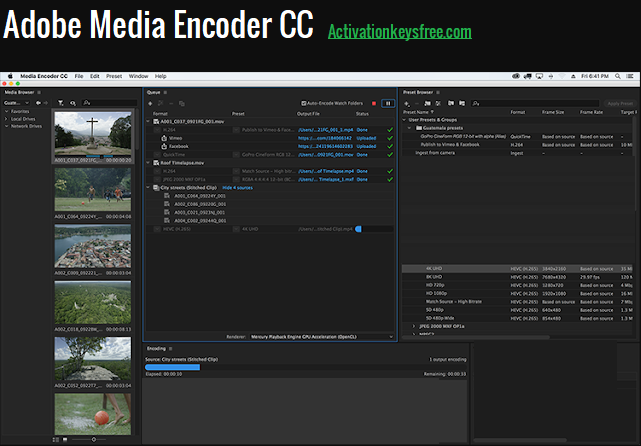Sort presets by the Preset Name column header
The height and width of the screenshot is (446, 641).
tap(418, 112)
